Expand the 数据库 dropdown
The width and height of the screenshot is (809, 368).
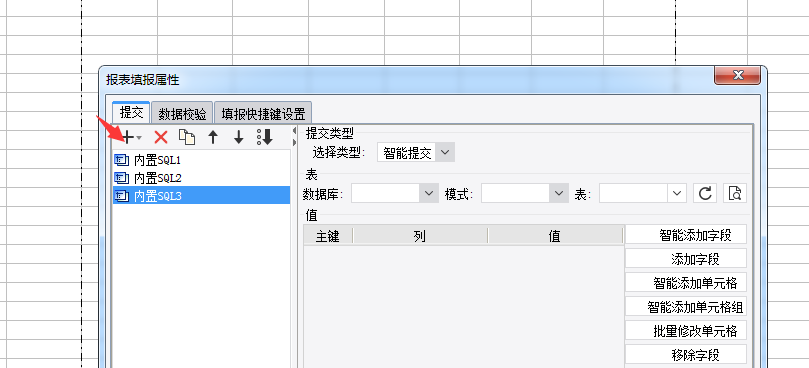[395, 194]
